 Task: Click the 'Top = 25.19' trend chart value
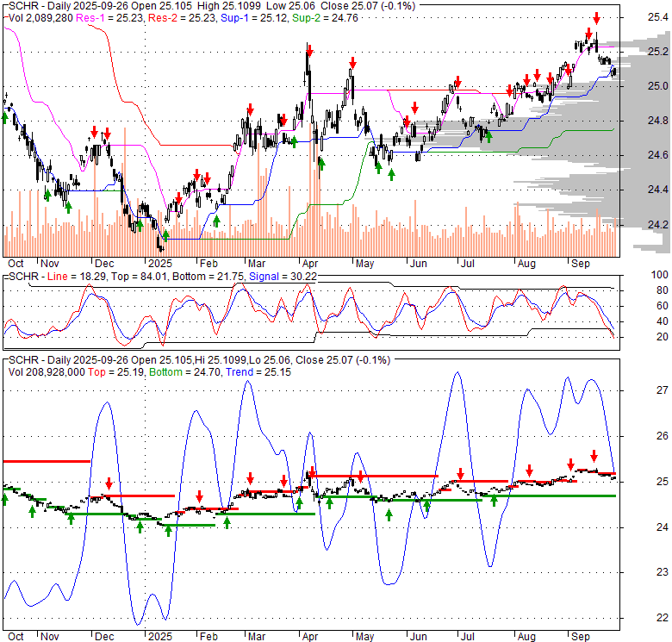[x=116, y=372]
